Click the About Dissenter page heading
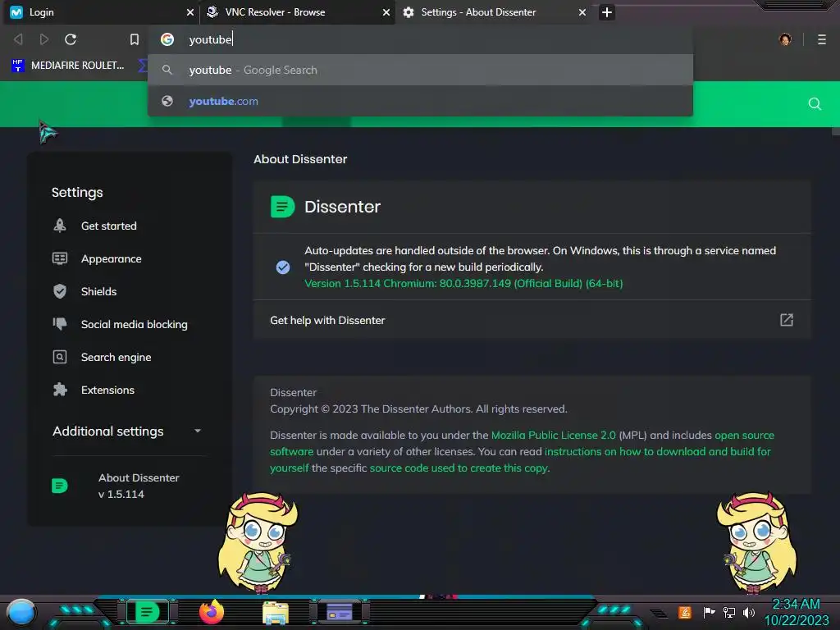Image resolution: width=840 pixels, height=630 pixels. tap(300, 159)
